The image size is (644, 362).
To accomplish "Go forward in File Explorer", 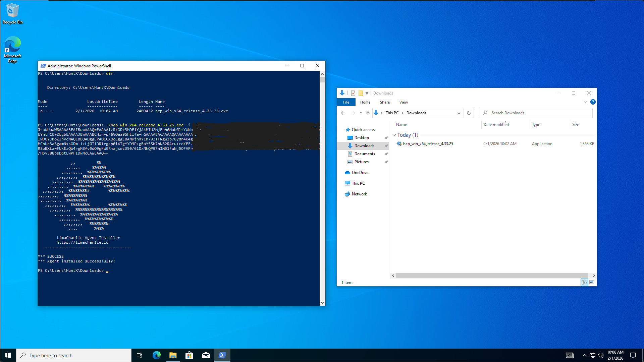I will click(x=353, y=113).
